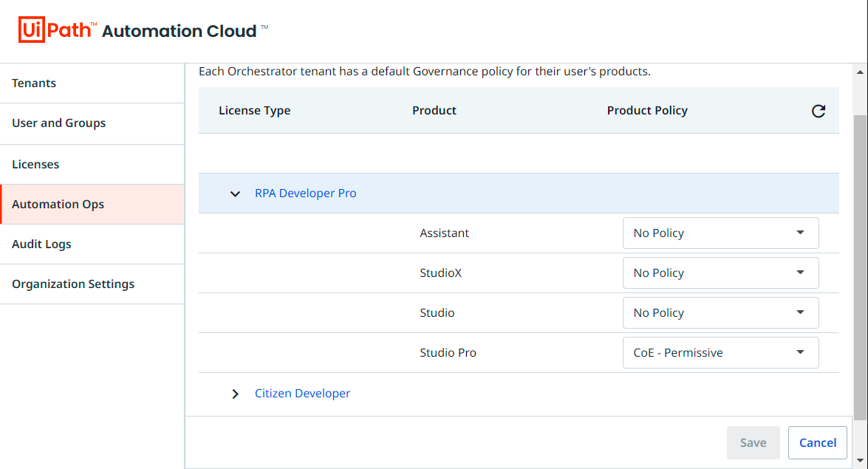
Task: Open the Studio Pro policy dropdown
Action: [720, 353]
